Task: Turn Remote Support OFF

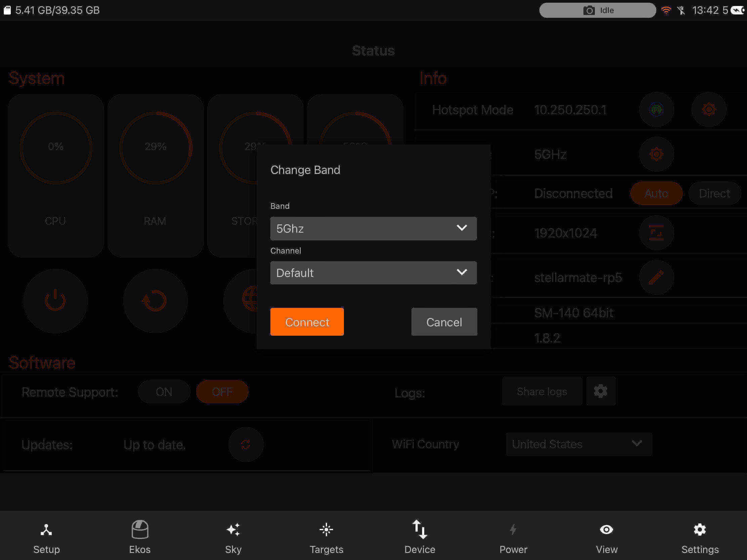Action: coord(222,391)
